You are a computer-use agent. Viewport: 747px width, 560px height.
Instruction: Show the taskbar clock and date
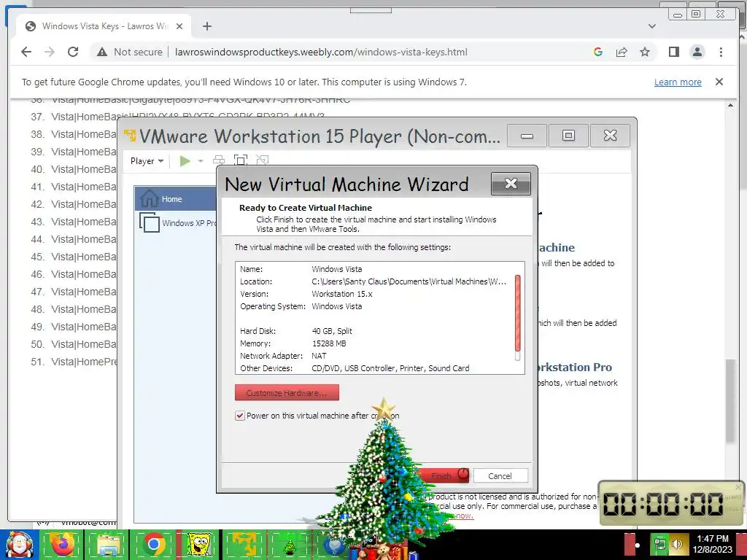pos(712,544)
